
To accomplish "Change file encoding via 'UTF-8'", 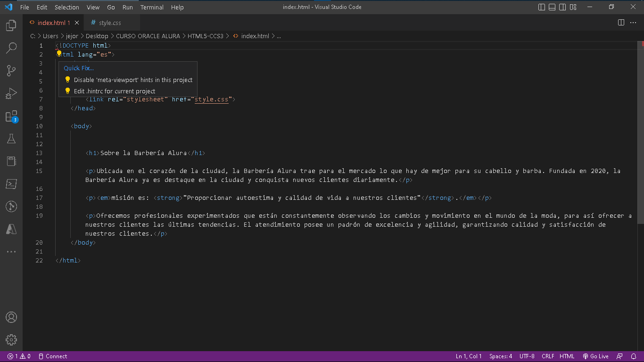I will (527, 356).
